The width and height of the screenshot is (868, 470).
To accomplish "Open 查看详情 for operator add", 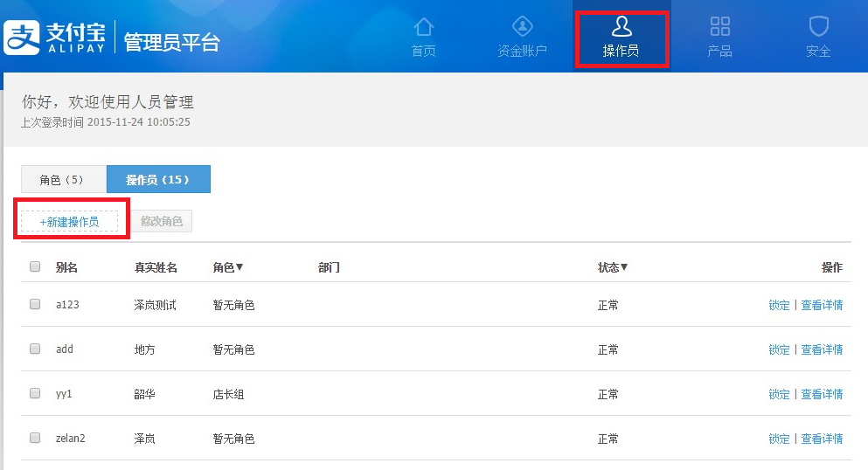I will coord(822,349).
